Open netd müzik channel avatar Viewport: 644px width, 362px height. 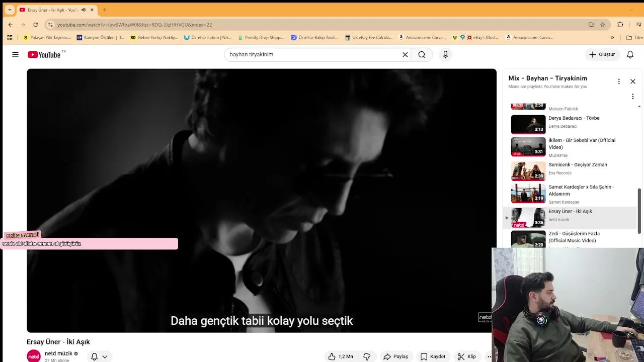34,356
